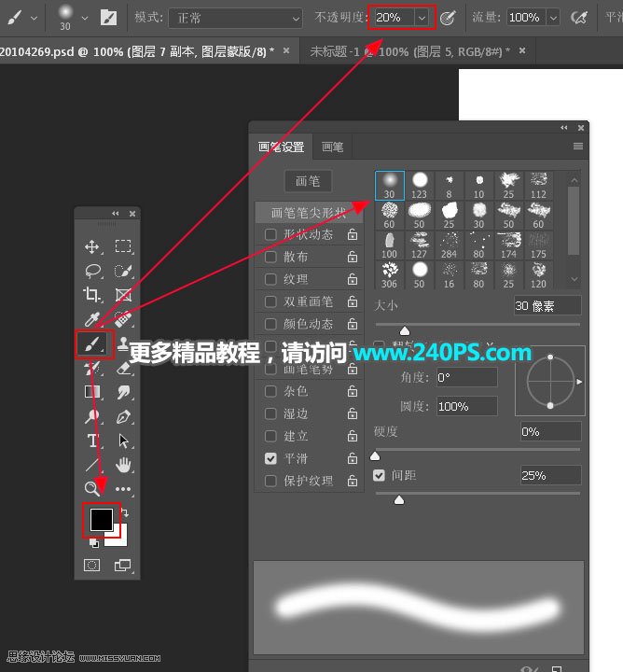Select the Spot Healing Brush tool
623x672 pixels.
click(x=123, y=319)
